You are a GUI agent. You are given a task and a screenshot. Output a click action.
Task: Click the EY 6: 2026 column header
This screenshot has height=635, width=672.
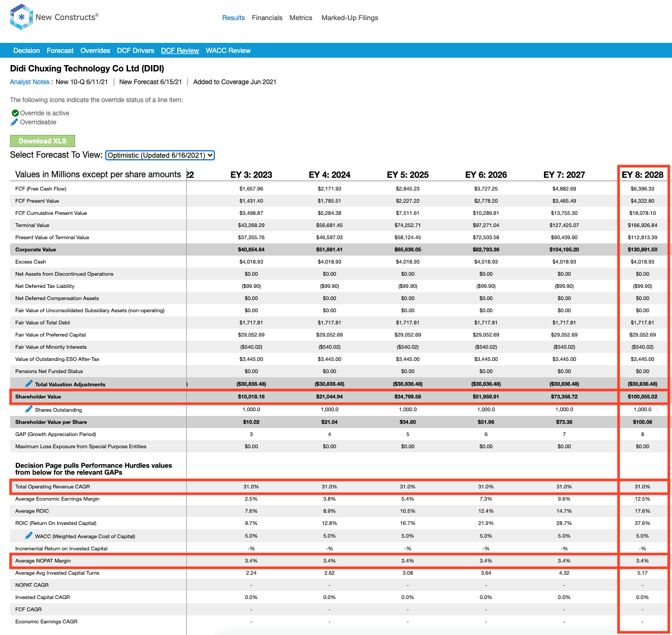click(x=486, y=175)
